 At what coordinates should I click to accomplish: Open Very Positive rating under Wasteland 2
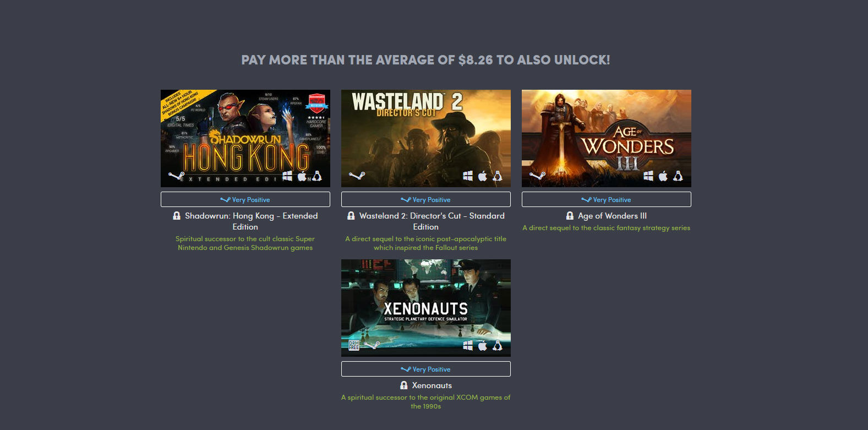point(426,199)
